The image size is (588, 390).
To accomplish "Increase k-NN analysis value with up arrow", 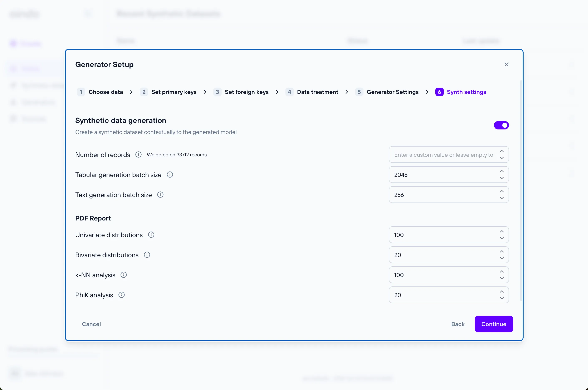I will [501, 272].
